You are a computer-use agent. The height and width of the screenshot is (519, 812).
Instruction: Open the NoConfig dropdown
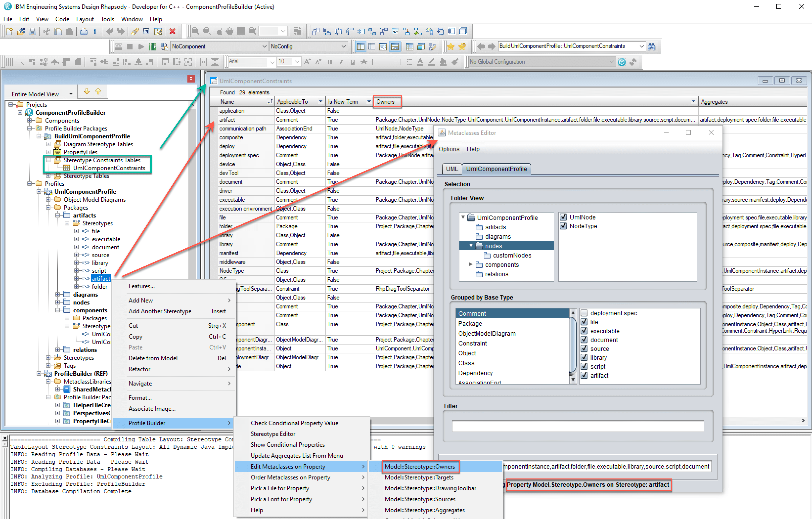click(x=343, y=46)
